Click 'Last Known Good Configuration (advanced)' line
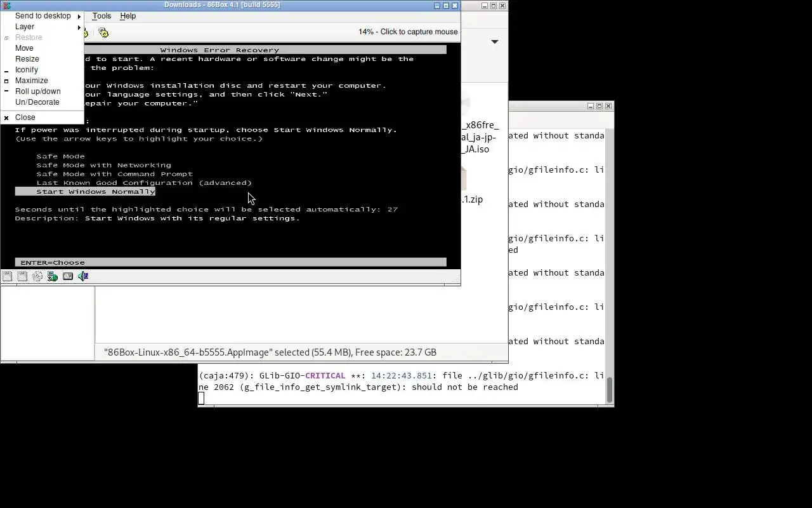Viewport: 812px width, 508px height. coord(144,183)
